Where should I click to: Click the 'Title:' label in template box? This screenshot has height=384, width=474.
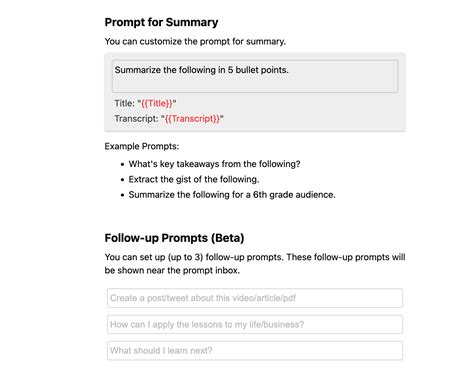point(124,103)
